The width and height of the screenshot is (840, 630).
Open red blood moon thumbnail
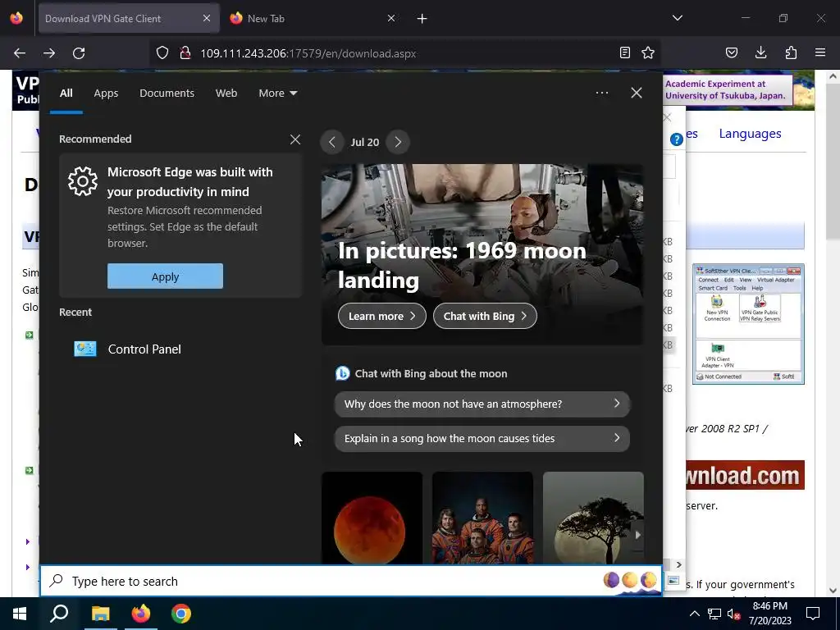click(372, 518)
